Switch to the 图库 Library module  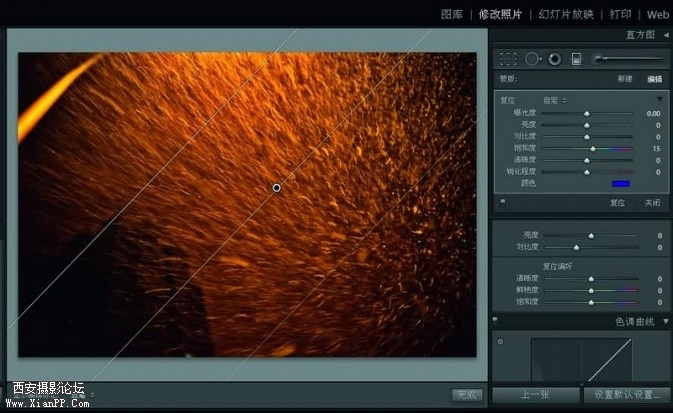[452, 14]
